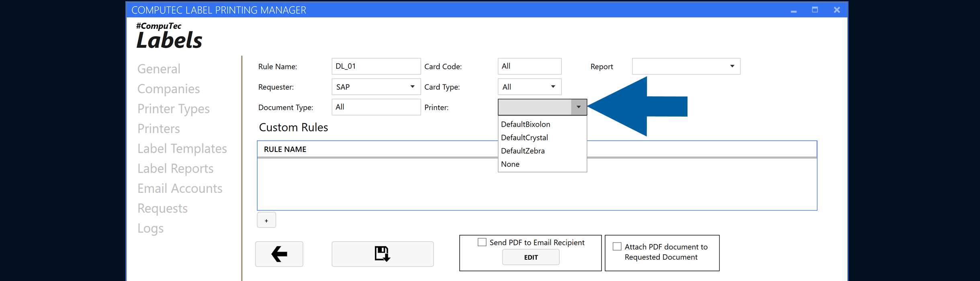Open Label Templates section
Viewport: 980px width, 281px height.
(182, 149)
